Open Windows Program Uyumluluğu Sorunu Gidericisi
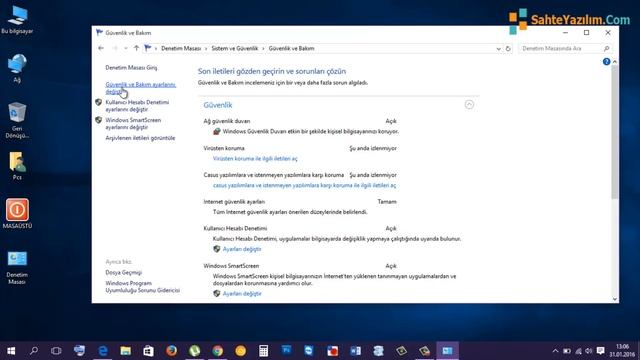This screenshot has width=640, height=360. [142, 287]
